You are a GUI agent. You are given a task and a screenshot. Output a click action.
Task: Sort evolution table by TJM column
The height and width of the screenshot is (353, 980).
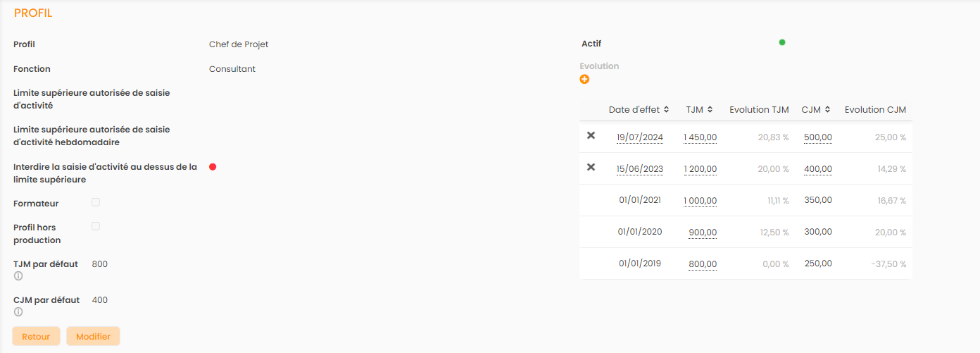pos(700,110)
